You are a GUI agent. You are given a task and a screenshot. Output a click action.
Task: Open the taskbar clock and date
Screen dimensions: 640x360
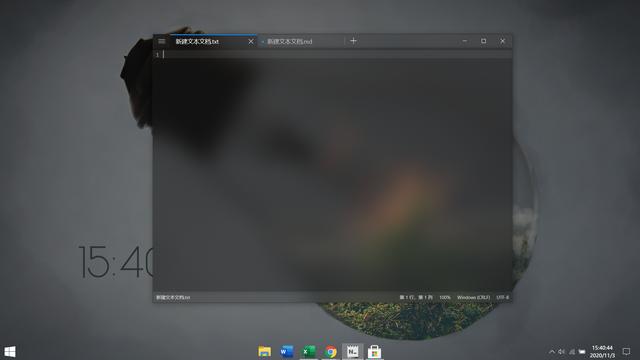[602, 351]
